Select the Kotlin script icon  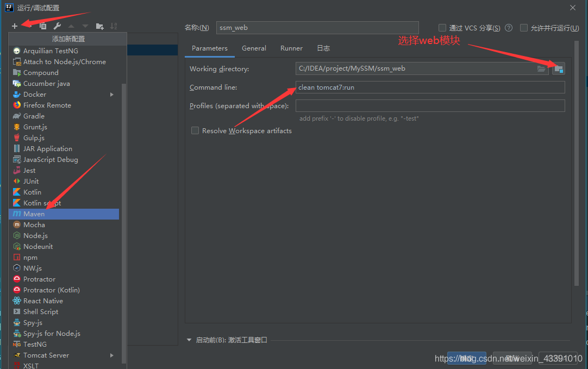pos(16,203)
